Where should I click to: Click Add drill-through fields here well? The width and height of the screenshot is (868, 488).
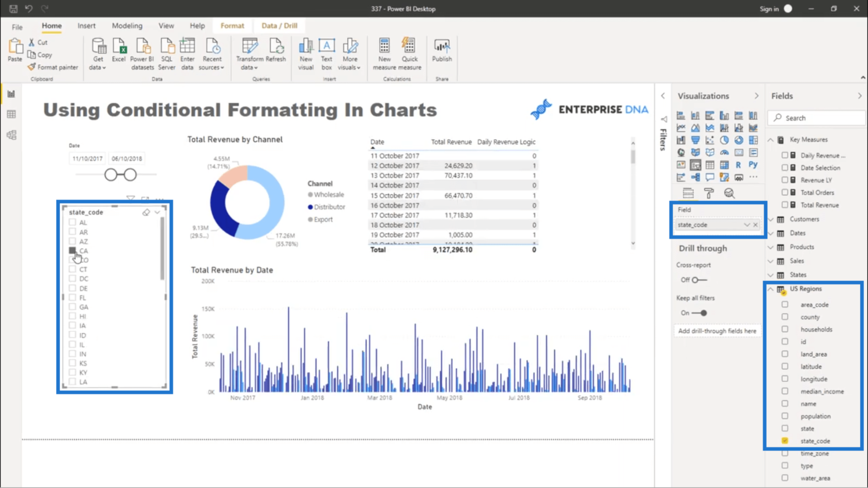717,331
